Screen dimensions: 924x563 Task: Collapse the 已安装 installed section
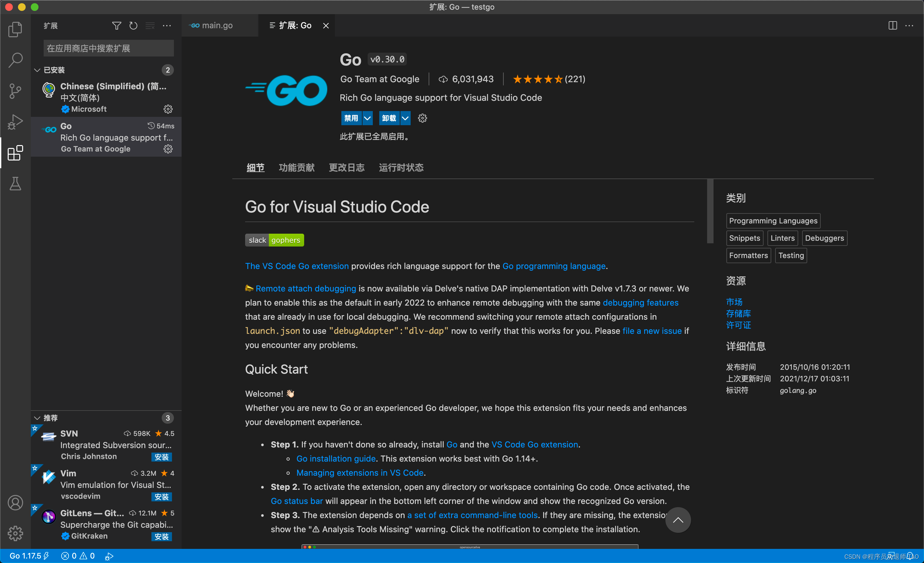click(x=37, y=70)
